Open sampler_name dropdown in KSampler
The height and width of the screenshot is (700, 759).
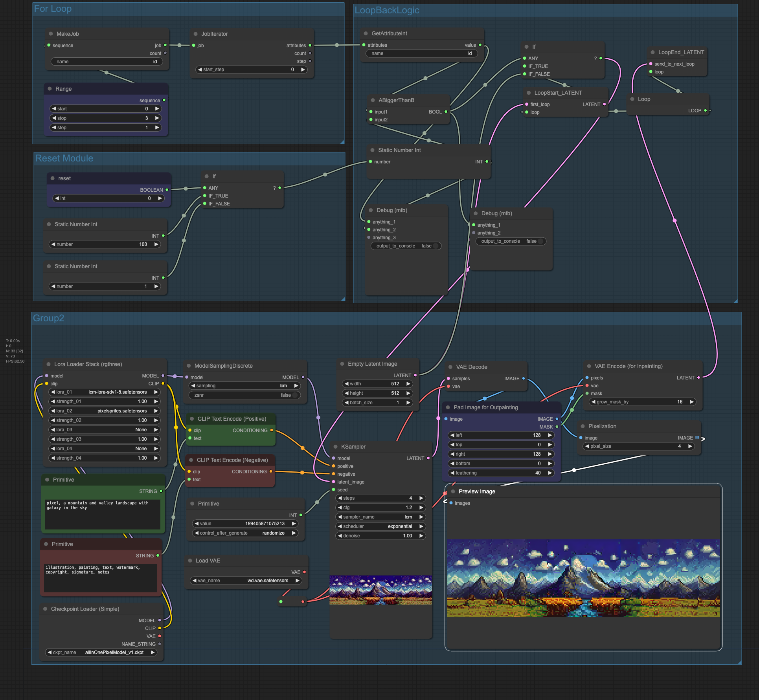tap(380, 517)
